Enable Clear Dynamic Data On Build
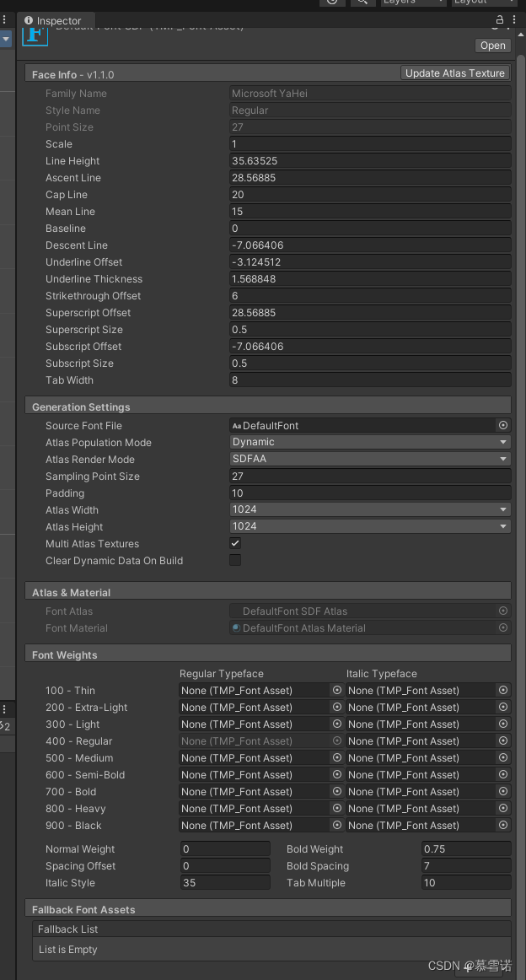The height and width of the screenshot is (980, 526). 234,560
